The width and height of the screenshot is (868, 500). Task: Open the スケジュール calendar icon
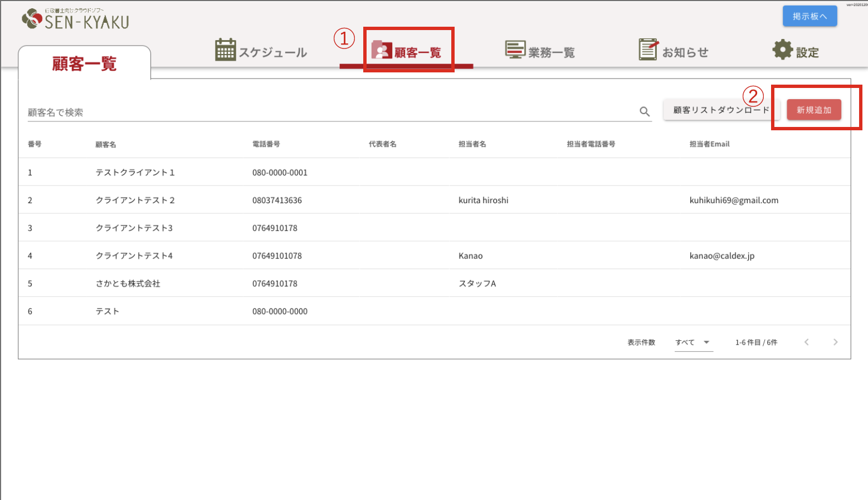(x=225, y=50)
